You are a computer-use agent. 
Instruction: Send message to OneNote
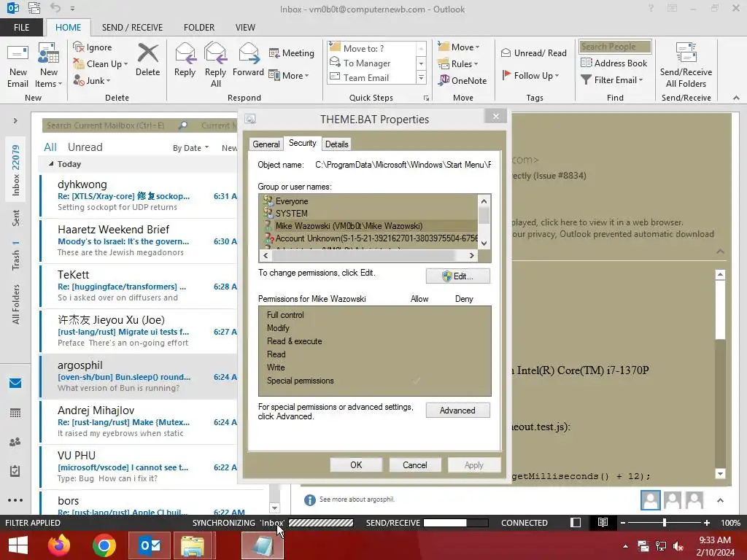point(463,80)
